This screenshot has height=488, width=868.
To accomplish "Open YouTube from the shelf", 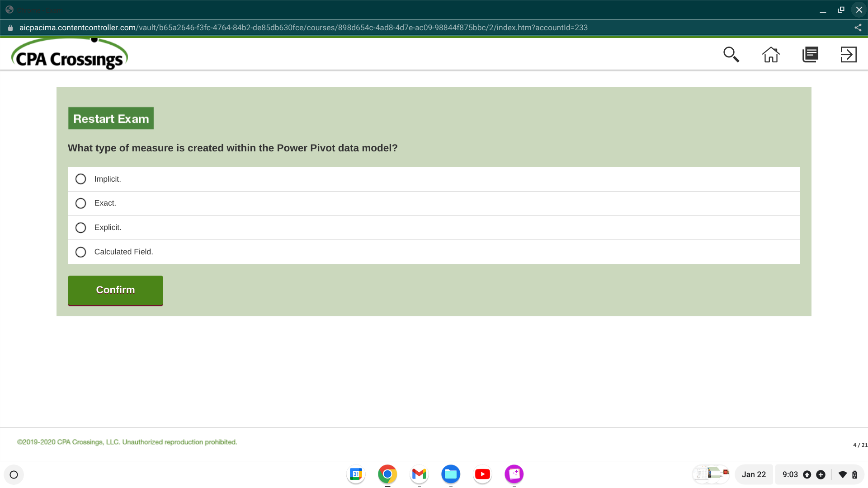I will [482, 474].
